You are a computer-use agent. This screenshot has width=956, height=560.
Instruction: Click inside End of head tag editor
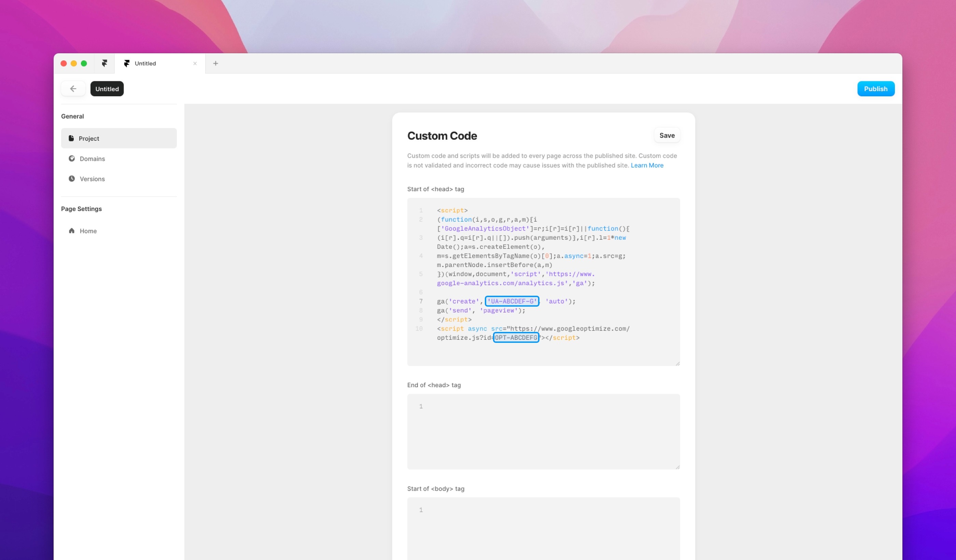(x=543, y=431)
